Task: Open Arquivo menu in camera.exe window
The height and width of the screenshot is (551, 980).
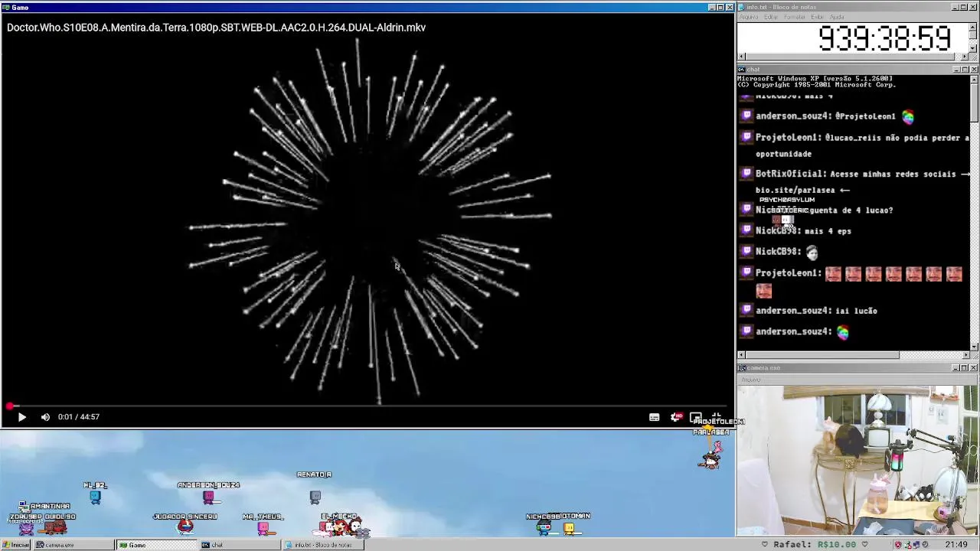Action: [750, 380]
